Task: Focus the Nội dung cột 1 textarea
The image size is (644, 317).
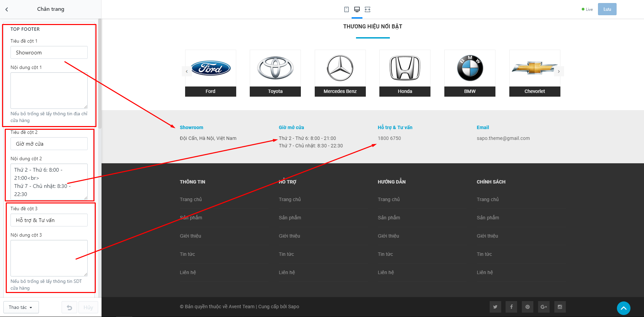Action: tap(49, 91)
